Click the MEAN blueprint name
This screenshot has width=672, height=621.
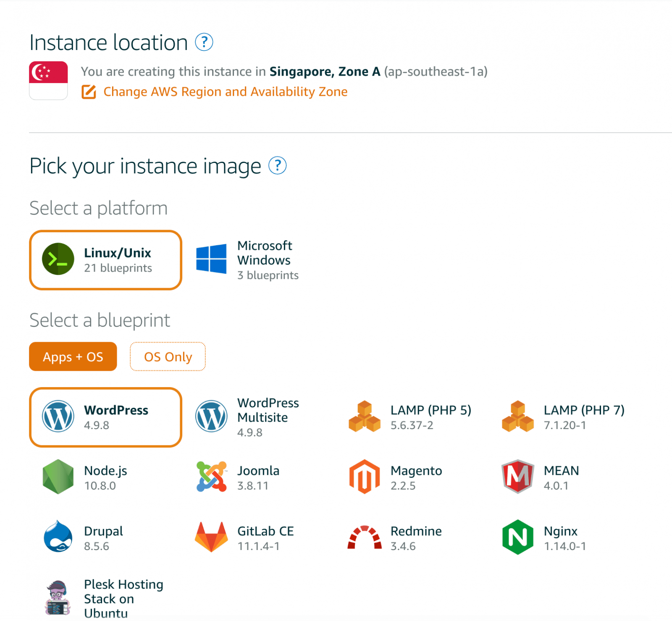click(562, 470)
